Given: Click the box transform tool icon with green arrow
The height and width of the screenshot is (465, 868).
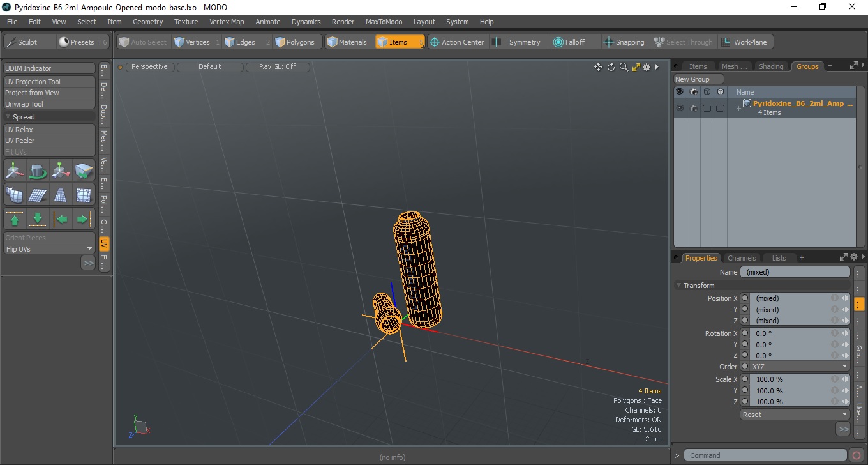Looking at the screenshot, I should coord(84,171).
